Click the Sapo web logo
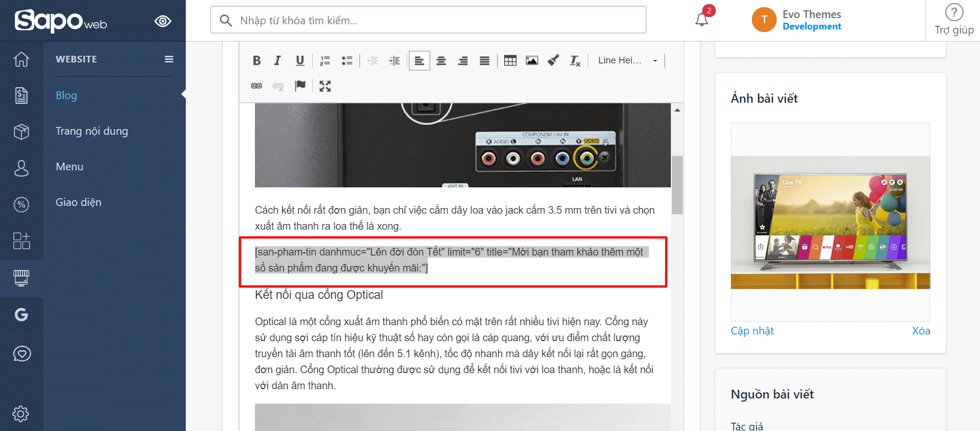The width and height of the screenshot is (980, 431). (x=61, y=21)
